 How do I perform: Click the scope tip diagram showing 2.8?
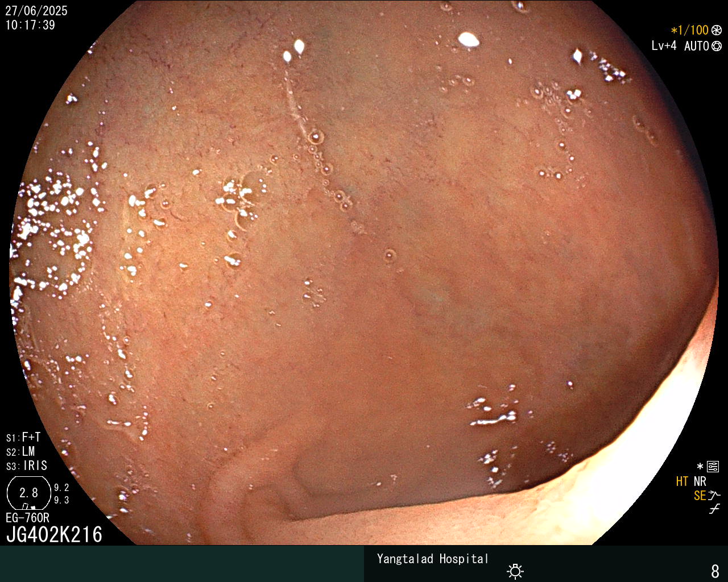click(28, 493)
